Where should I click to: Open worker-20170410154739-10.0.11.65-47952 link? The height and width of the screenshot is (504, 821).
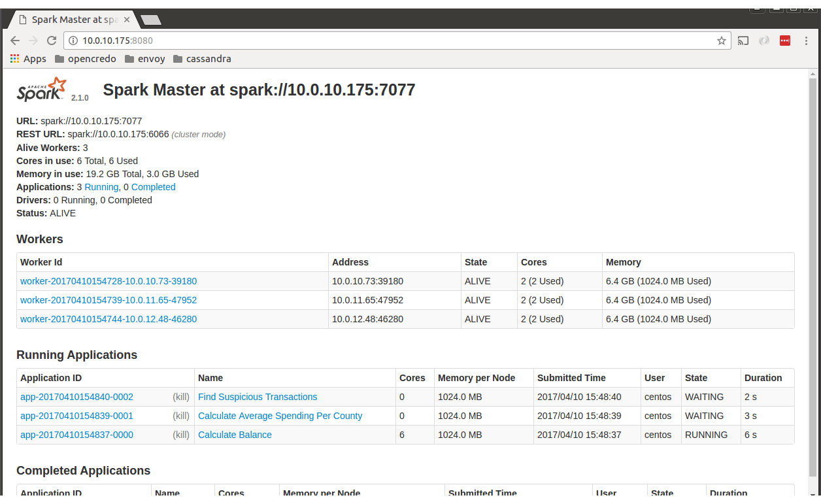click(109, 300)
